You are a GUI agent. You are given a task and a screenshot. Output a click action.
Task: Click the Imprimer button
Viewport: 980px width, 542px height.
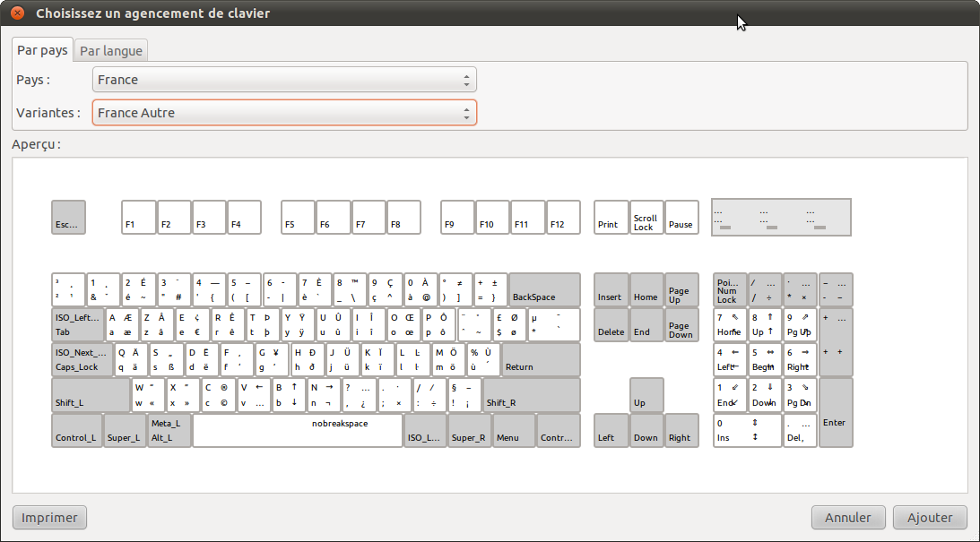[49, 517]
